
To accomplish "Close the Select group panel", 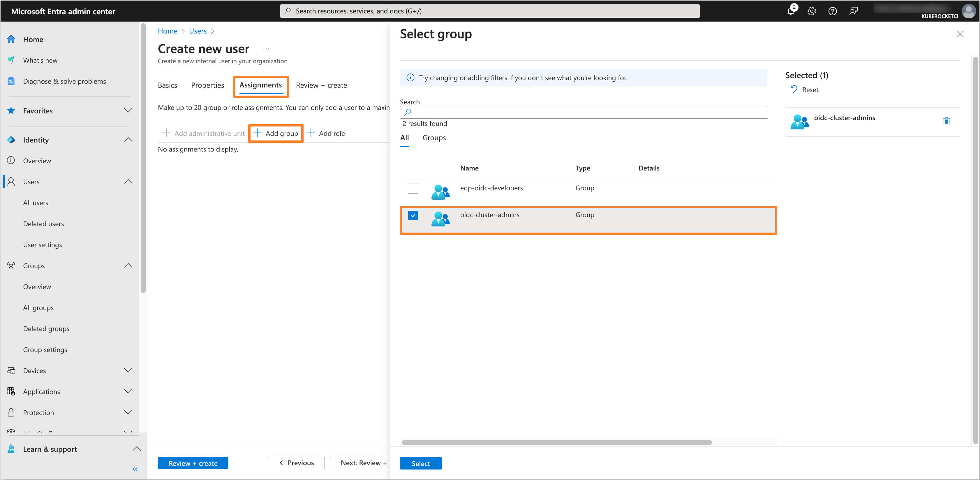I will (x=960, y=34).
